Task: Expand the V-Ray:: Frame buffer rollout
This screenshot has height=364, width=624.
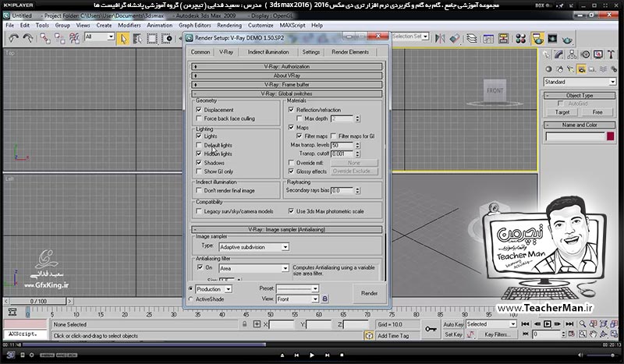Action: coord(287,84)
